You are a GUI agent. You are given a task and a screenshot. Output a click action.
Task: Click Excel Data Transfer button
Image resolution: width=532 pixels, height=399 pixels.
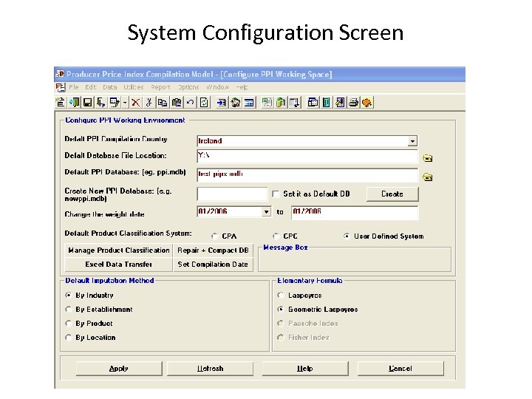click(119, 265)
